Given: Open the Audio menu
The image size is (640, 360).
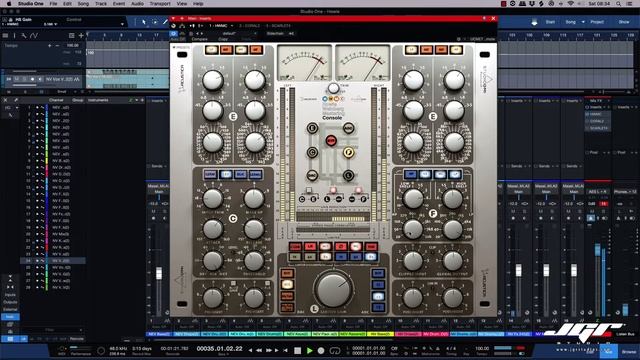Looking at the screenshot, I should click(137, 4).
